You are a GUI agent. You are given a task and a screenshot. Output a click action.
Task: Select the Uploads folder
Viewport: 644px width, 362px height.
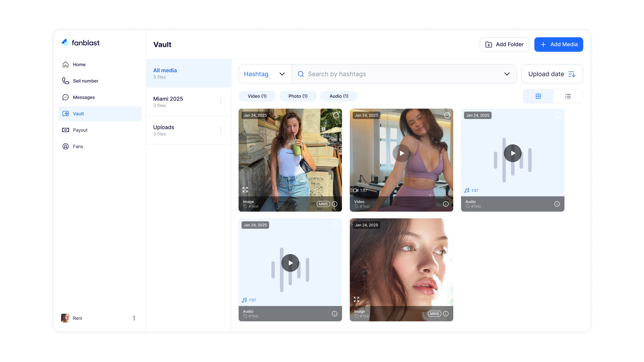(x=164, y=127)
